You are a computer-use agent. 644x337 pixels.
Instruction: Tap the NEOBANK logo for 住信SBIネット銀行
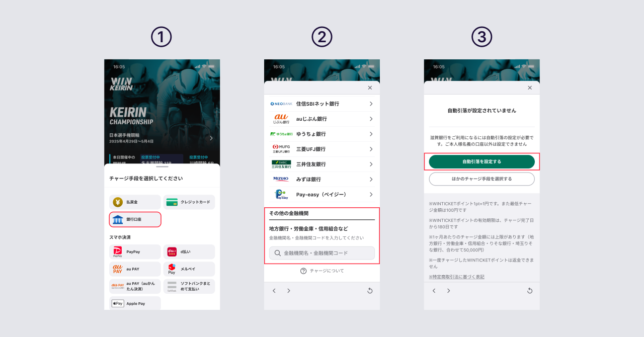282,104
